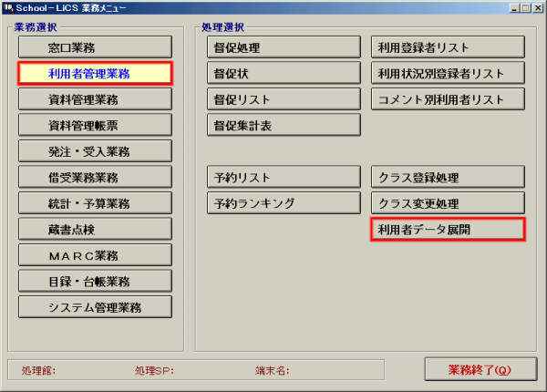
Task: Open 督促リスト
Action: [x=284, y=99]
